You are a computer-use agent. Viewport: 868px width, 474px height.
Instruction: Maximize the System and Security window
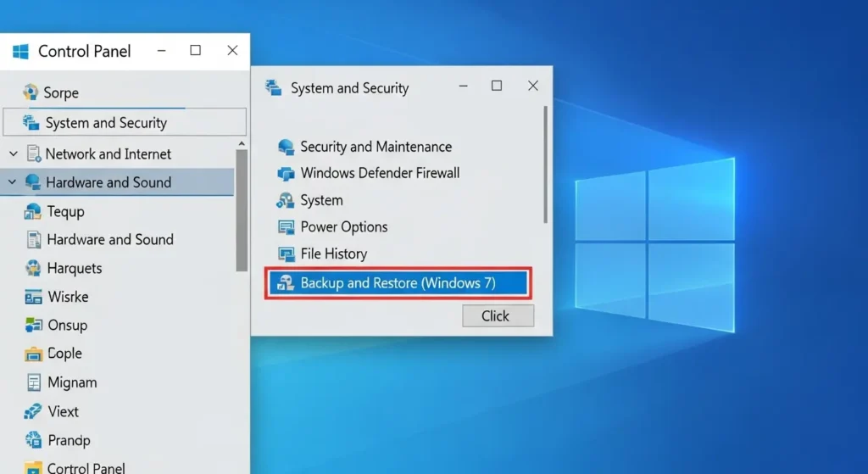(x=497, y=86)
